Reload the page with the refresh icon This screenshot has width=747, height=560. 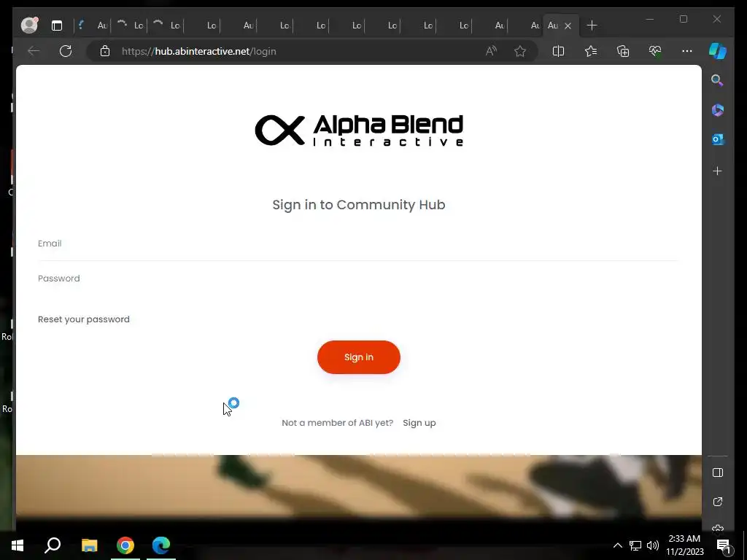tap(66, 51)
